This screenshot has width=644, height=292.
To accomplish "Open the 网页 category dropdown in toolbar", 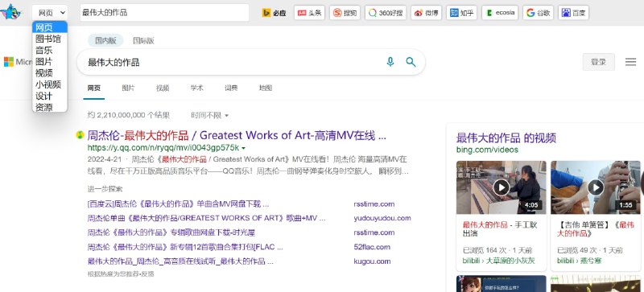I will tap(50, 13).
